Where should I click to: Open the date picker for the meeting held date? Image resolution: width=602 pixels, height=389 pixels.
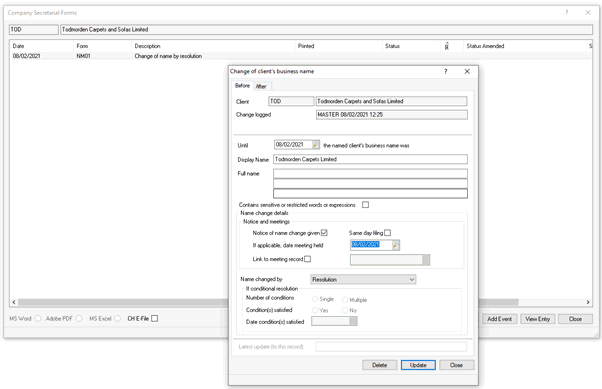[395, 245]
